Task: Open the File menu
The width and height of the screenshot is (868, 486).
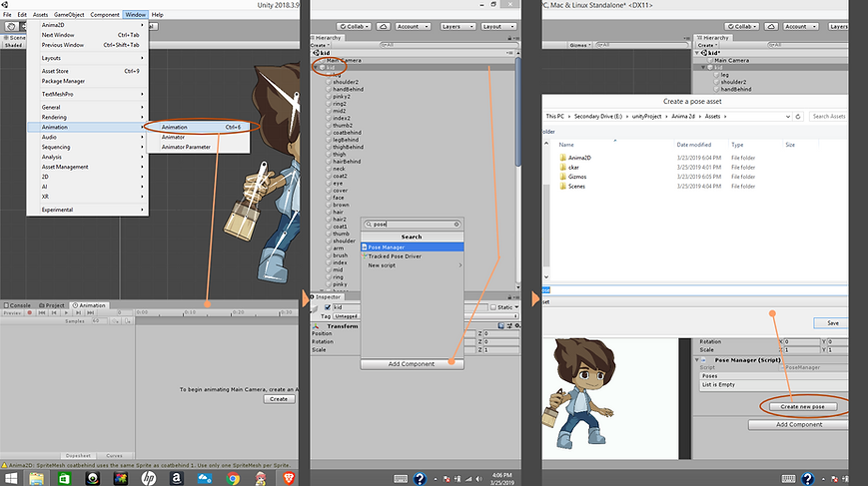Action: [7, 14]
